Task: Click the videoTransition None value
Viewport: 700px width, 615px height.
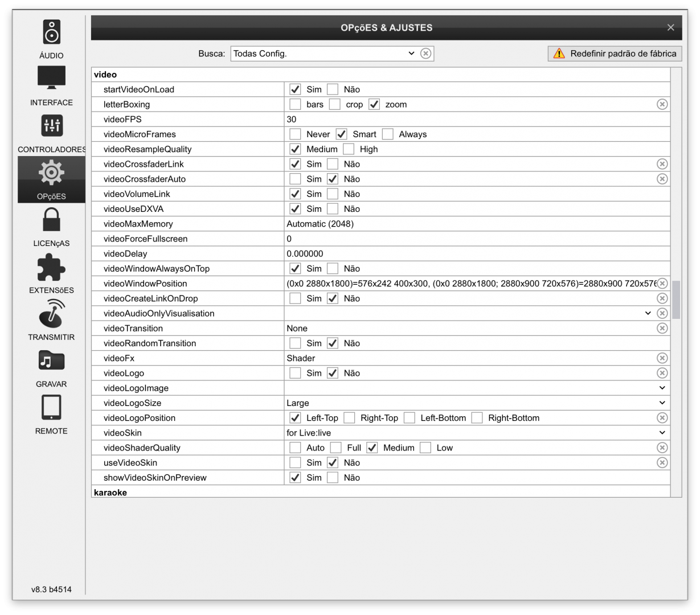Action: coord(297,329)
